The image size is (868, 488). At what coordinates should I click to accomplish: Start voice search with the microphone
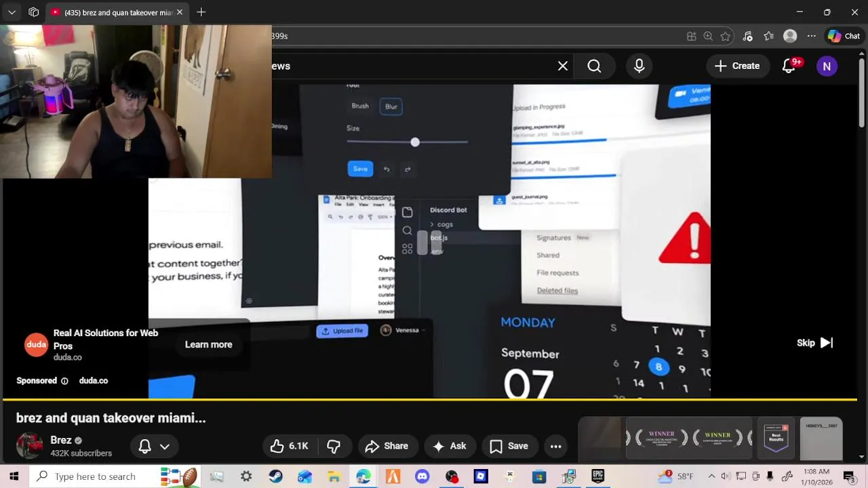tap(639, 66)
